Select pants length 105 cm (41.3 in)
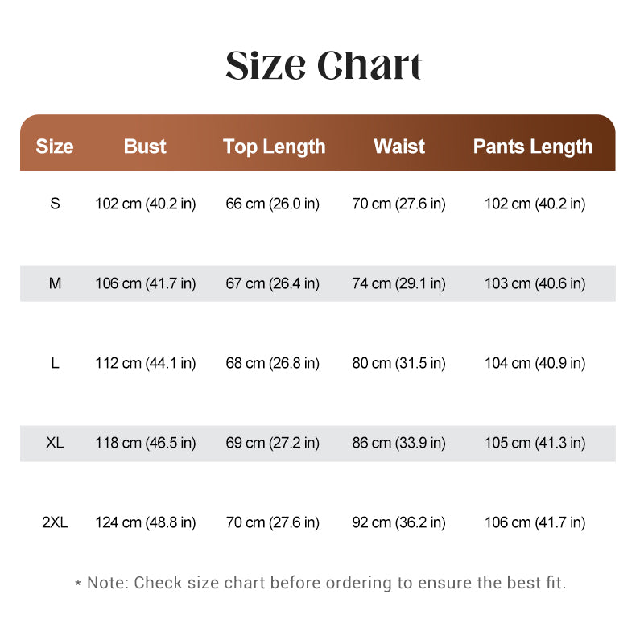The height and width of the screenshot is (644, 644). point(535,444)
